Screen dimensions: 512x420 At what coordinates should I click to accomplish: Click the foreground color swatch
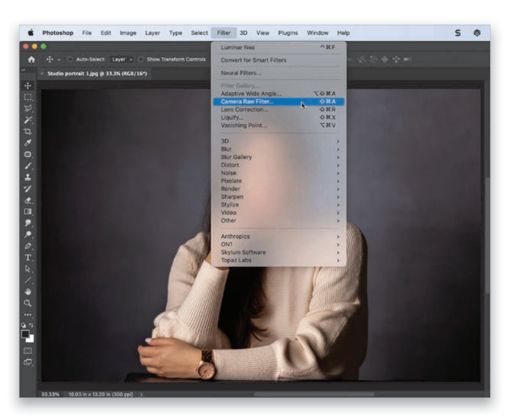pyautogui.click(x=26, y=334)
